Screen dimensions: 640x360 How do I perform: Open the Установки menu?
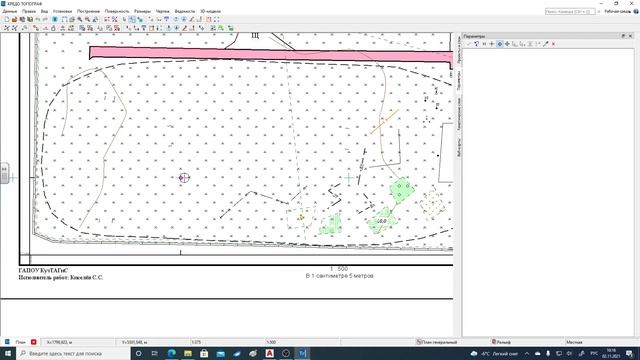coord(62,11)
